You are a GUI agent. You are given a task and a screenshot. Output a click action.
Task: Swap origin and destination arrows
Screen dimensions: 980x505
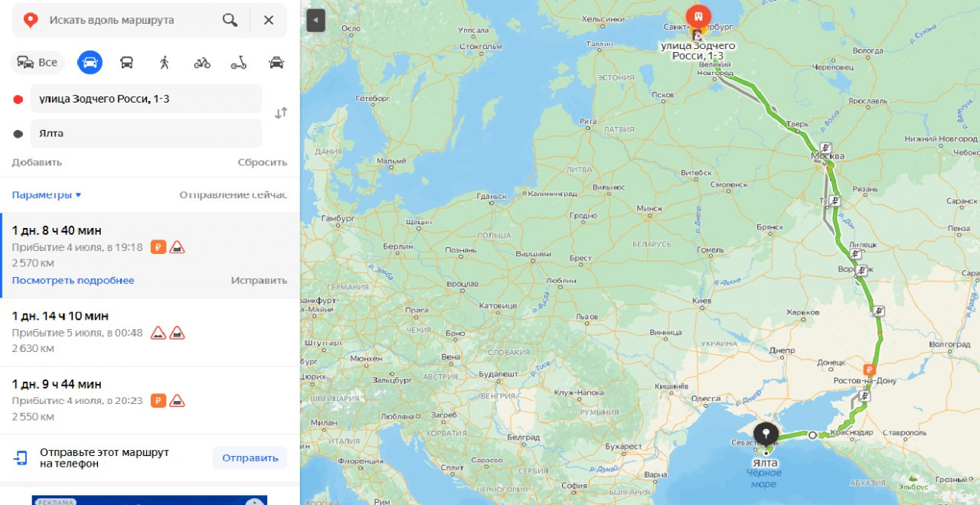[281, 112]
